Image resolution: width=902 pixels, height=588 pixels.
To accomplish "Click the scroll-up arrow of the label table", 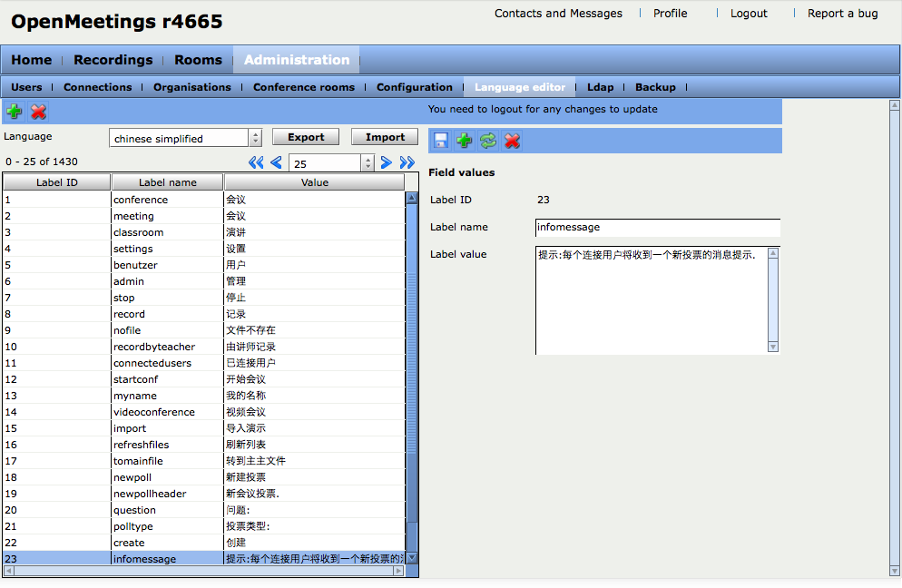I will [412, 198].
